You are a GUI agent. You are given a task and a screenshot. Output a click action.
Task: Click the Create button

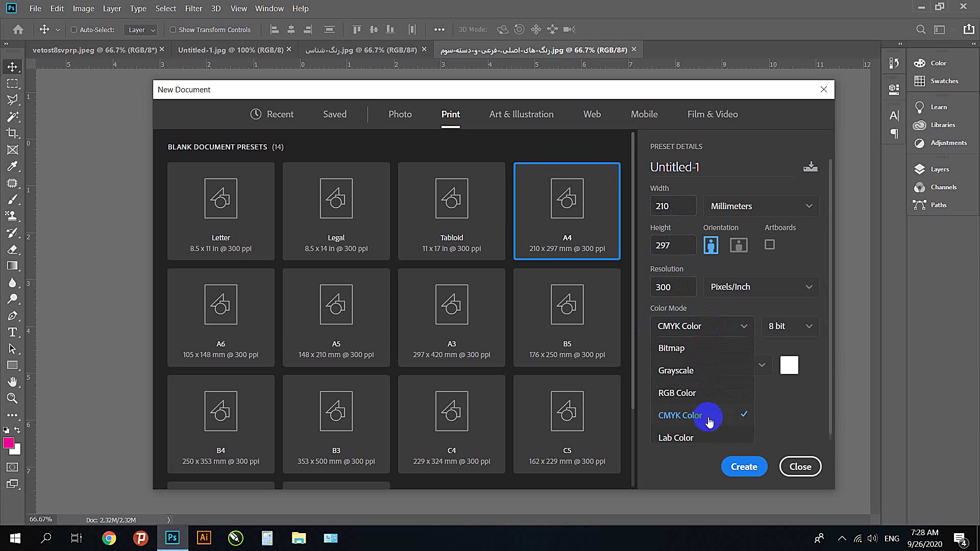point(744,467)
